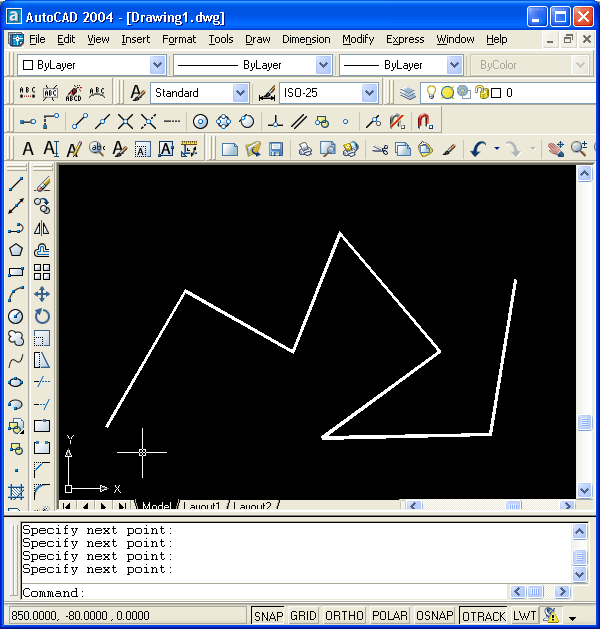600x629 pixels.
Task: Choose the Rotate modify tool
Action: click(x=42, y=316)
